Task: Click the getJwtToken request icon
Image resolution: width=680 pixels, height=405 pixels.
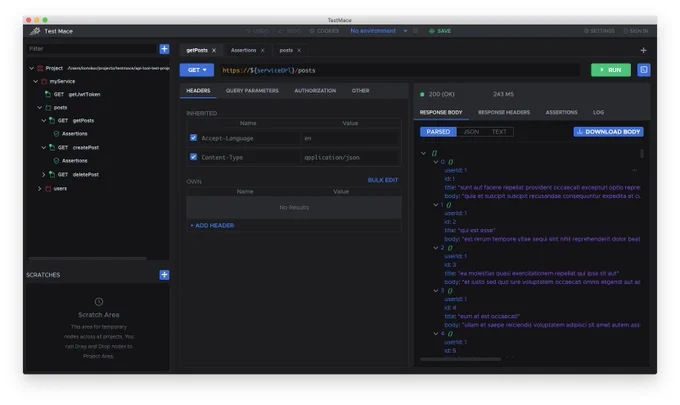Action: (48, 94)
